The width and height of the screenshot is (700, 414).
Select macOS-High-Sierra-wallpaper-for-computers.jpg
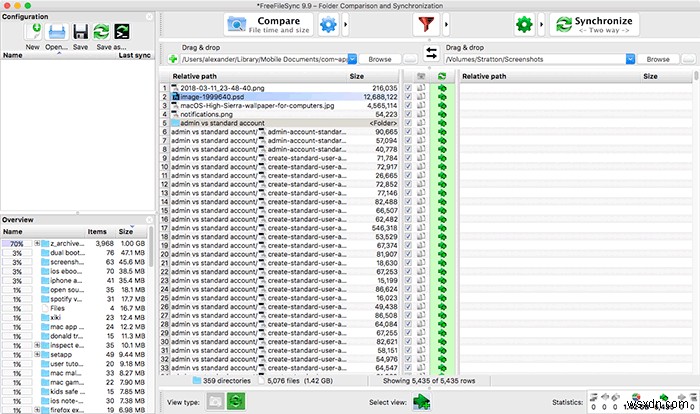click(x=257, y=105)
